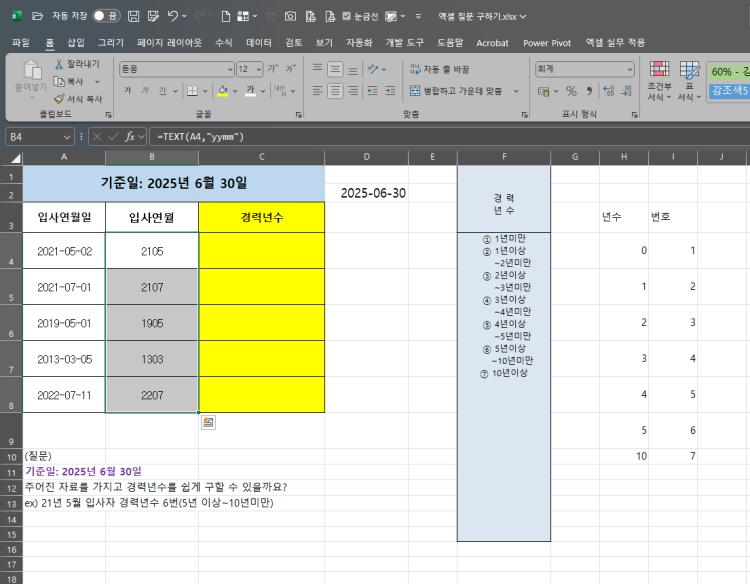Switch to the Insert (삽입) tab

coord(76,43)
